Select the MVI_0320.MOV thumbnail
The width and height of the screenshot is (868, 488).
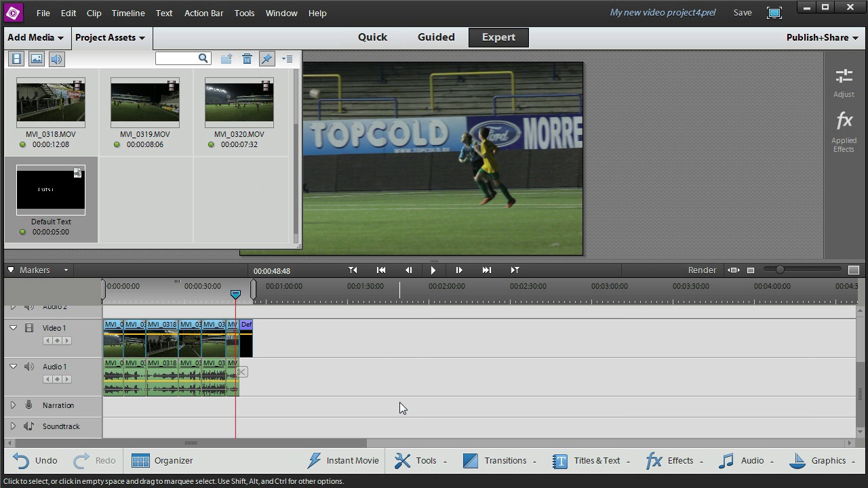coord(239,102)
